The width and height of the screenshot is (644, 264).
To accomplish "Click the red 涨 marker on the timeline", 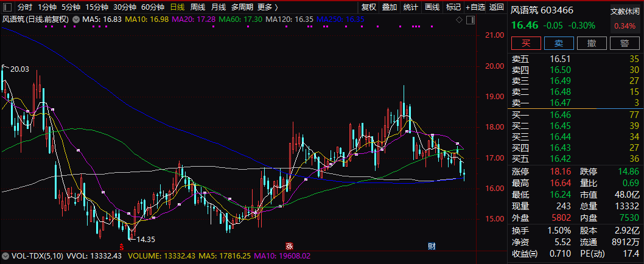I will pyautogui.click(x=289, y=246).
